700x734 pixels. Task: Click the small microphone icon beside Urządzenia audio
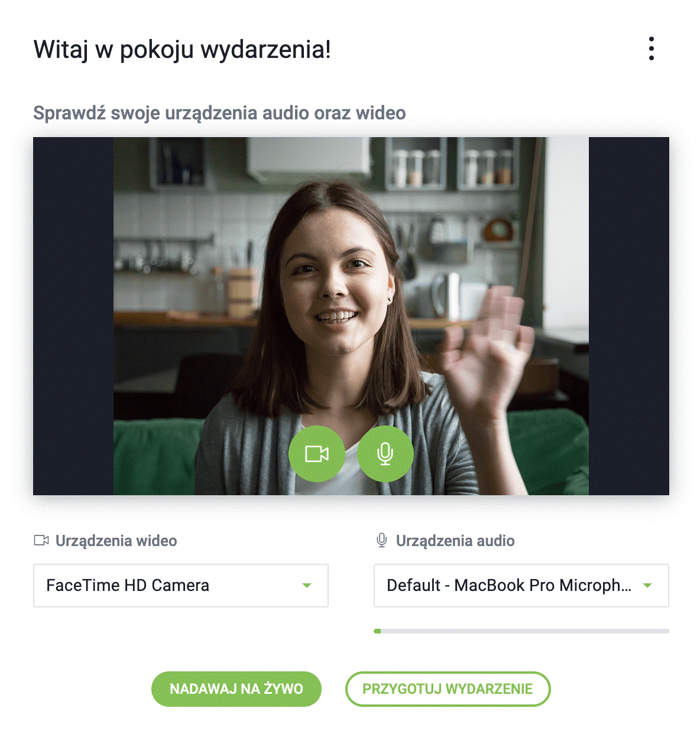(382, 541)
